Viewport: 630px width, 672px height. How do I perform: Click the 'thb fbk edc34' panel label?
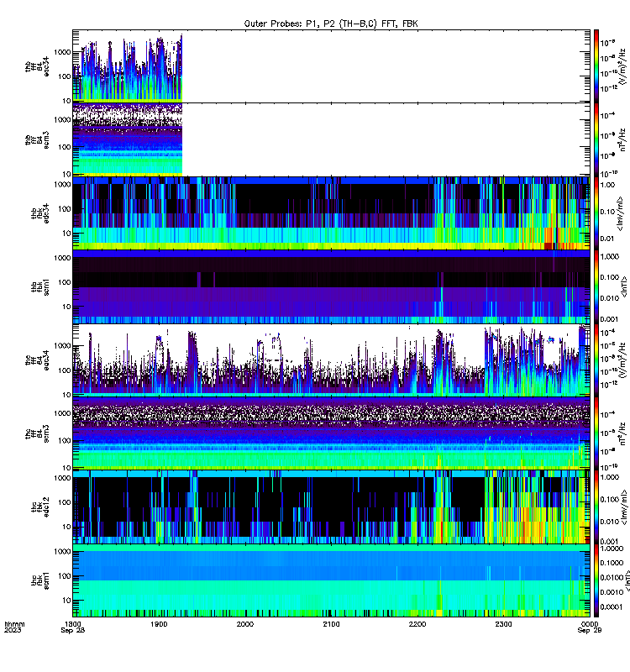point(40,213)
